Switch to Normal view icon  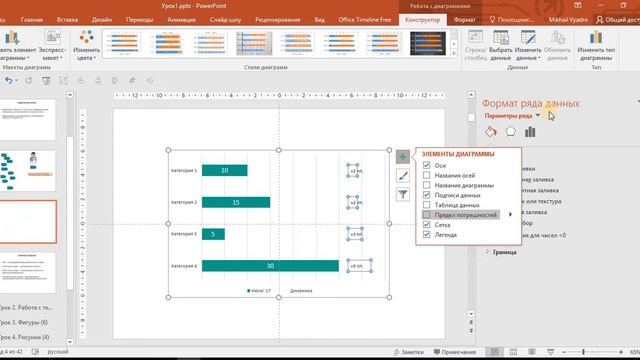[494, 352]
